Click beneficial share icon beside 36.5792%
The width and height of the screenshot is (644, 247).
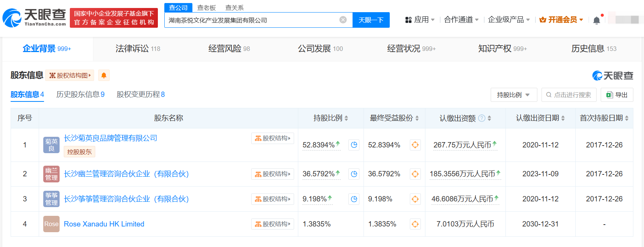[415, 174]
